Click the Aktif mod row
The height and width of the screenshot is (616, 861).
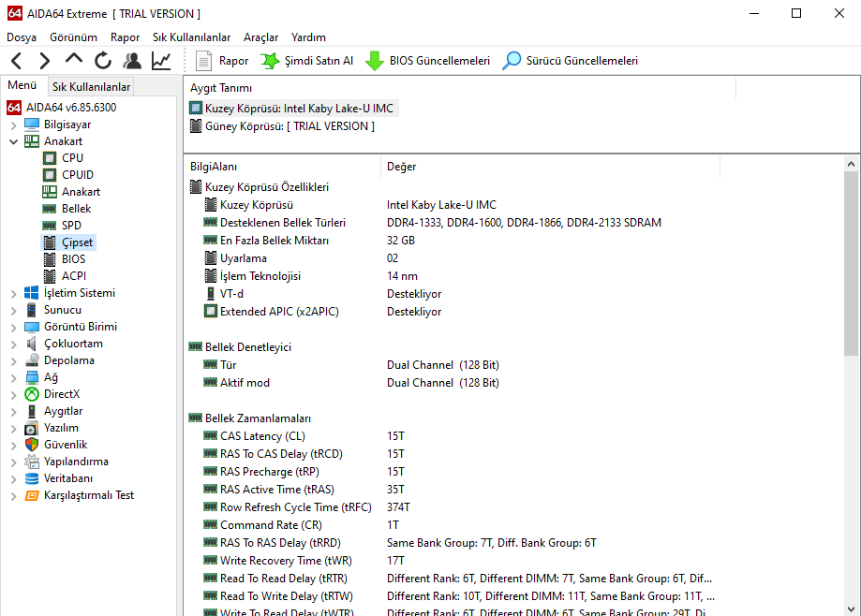coord(351,383)
